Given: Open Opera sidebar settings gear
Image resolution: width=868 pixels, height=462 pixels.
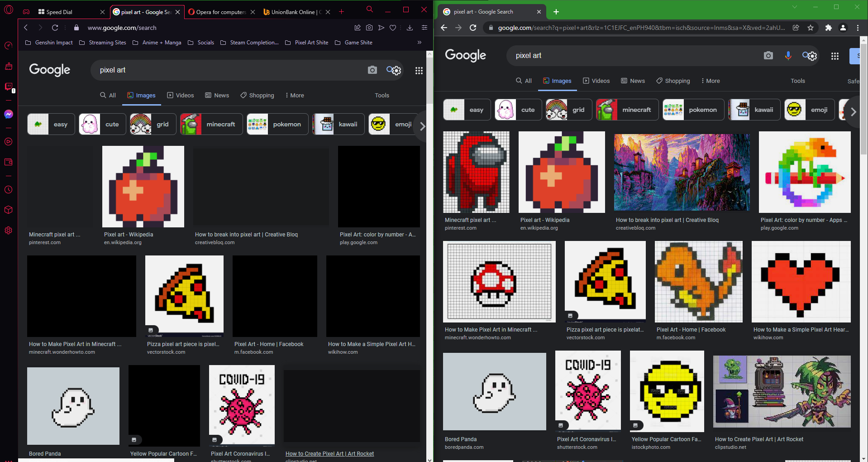Looking at the screenshot, I should tap(9, 231).
